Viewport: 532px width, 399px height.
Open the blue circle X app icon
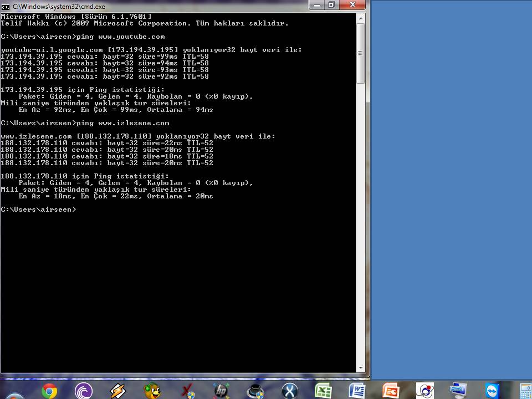click(x=289, y=391)
